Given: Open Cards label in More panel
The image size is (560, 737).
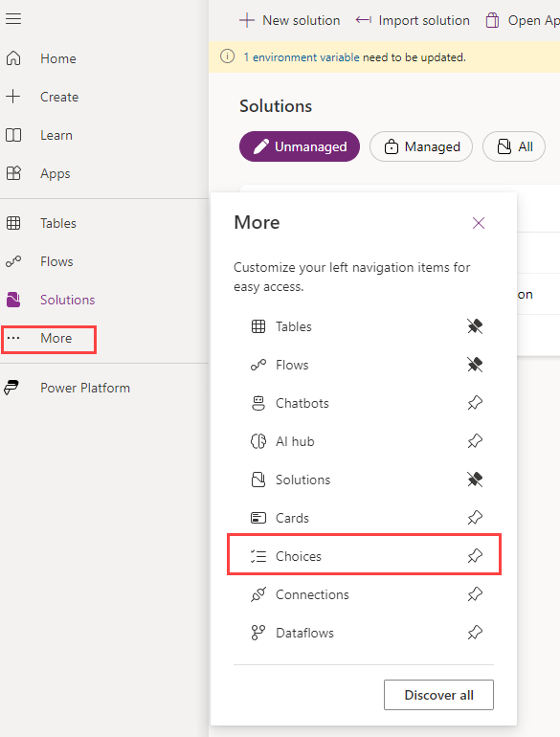Looking at the screenshot, I should [292, 518].
